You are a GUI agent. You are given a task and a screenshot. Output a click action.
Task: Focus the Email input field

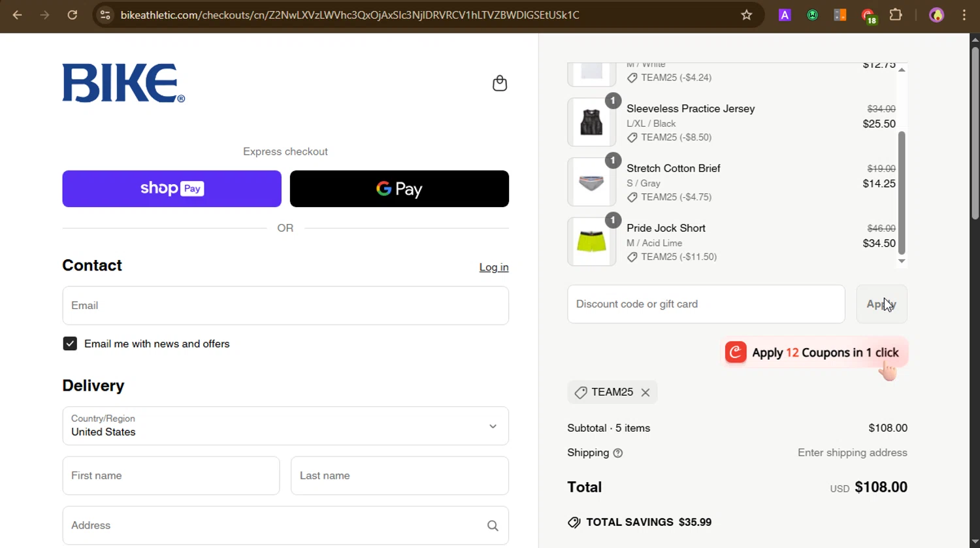[286, 306]
